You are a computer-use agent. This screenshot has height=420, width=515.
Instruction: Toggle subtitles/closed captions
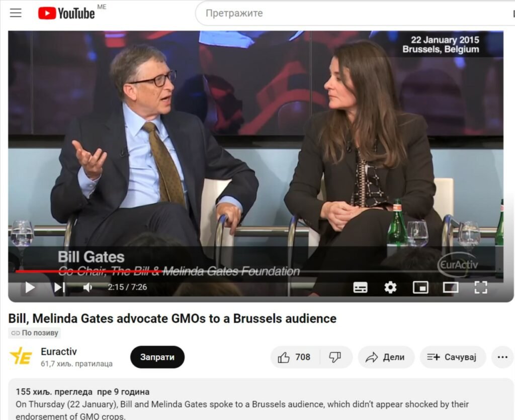[360, 288]
